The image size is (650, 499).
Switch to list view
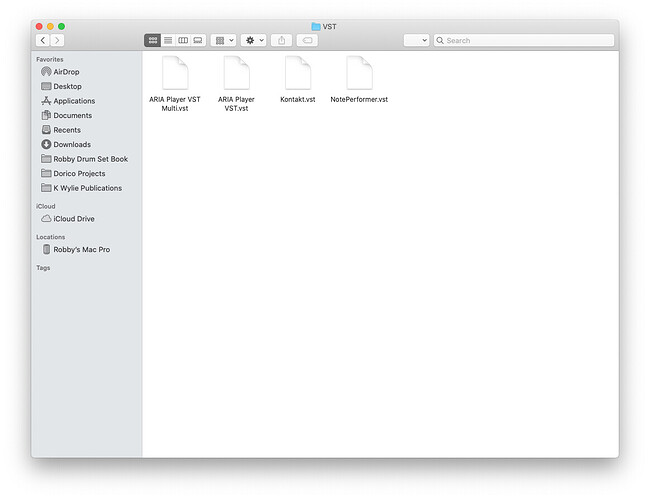click(168, 40)
